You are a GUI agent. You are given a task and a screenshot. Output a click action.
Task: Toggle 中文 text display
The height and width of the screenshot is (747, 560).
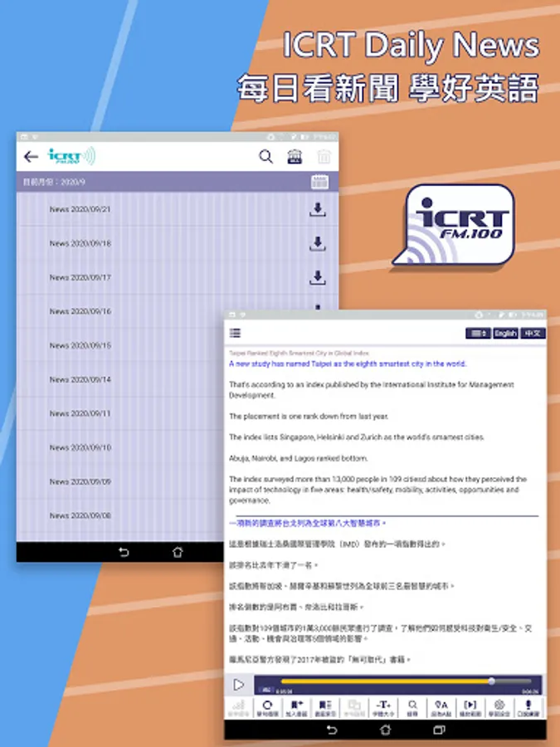tap(533, 333)
